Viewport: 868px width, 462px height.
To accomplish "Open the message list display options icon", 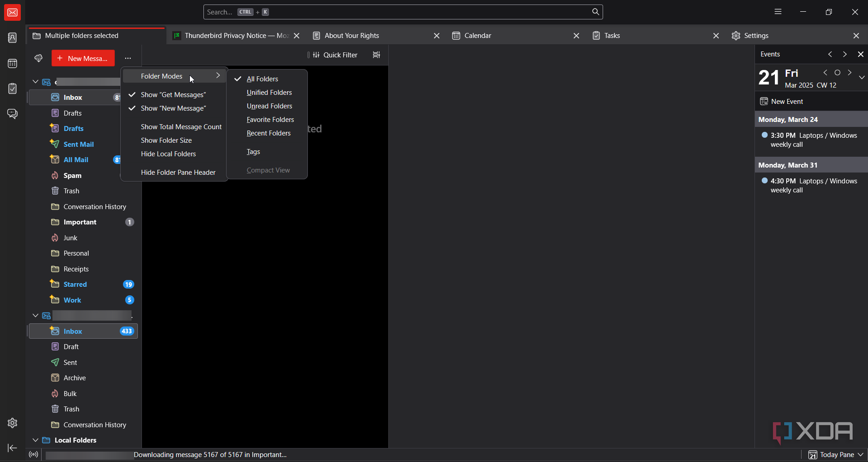I will [376, 55].
